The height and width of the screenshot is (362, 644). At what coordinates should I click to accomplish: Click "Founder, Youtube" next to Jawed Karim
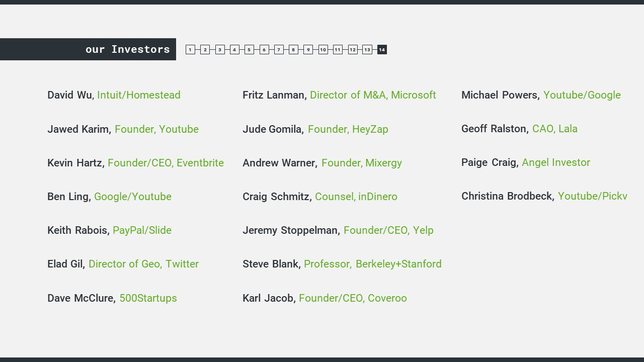point(156,129)
